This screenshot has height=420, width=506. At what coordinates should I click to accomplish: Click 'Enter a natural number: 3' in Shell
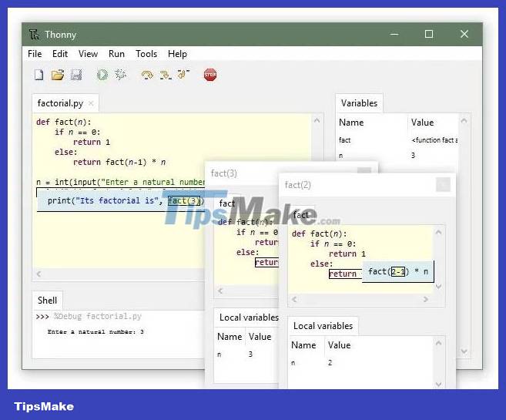96,332
